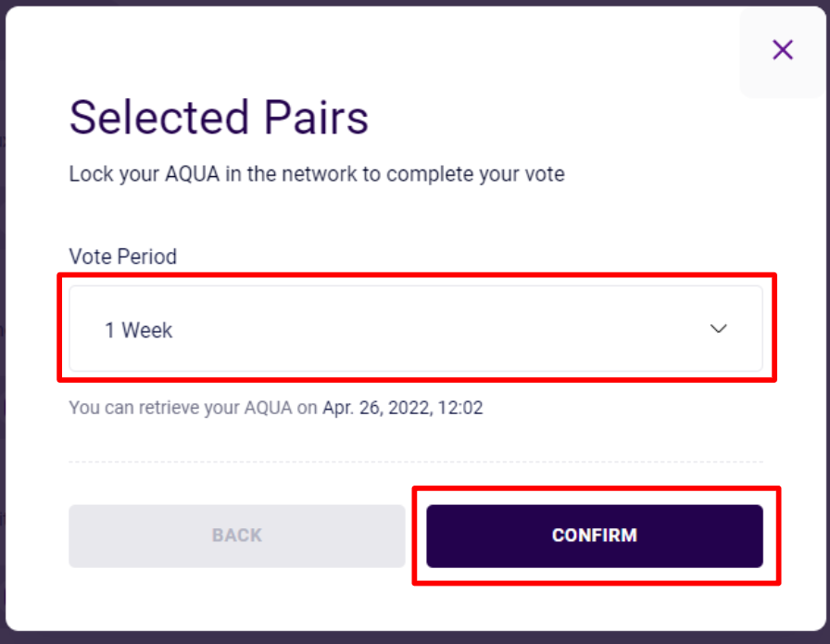Expand vote period options via down arrow
Screen dimensions: 830x644
pyautogui.click(x=718, y=329)
